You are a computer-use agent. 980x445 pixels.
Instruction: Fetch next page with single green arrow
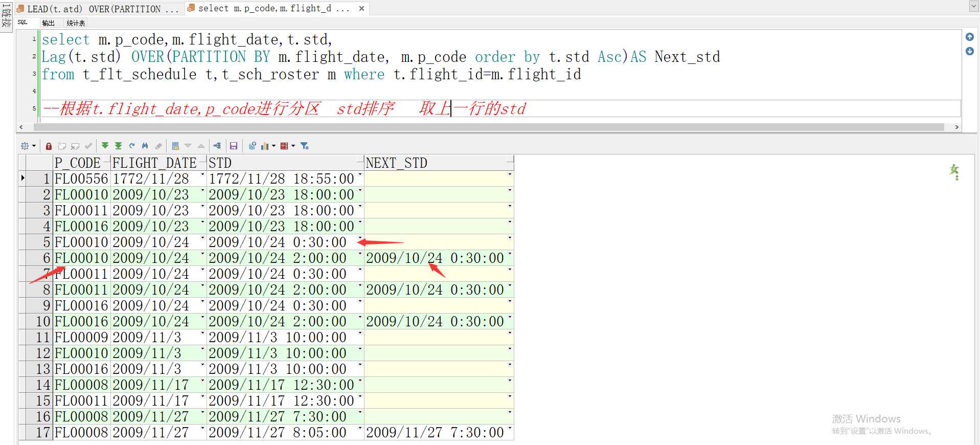pyautogui.click(x=105, y=146)
